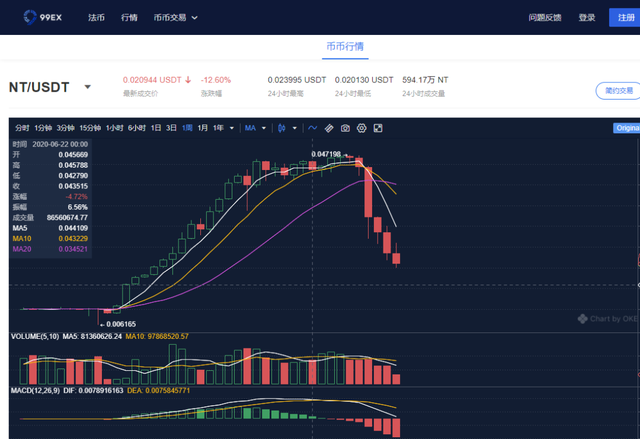Click the candlestick chart type icon
Image resolution: width=640 pixels, height=439 pixels.
coord(282,128)
